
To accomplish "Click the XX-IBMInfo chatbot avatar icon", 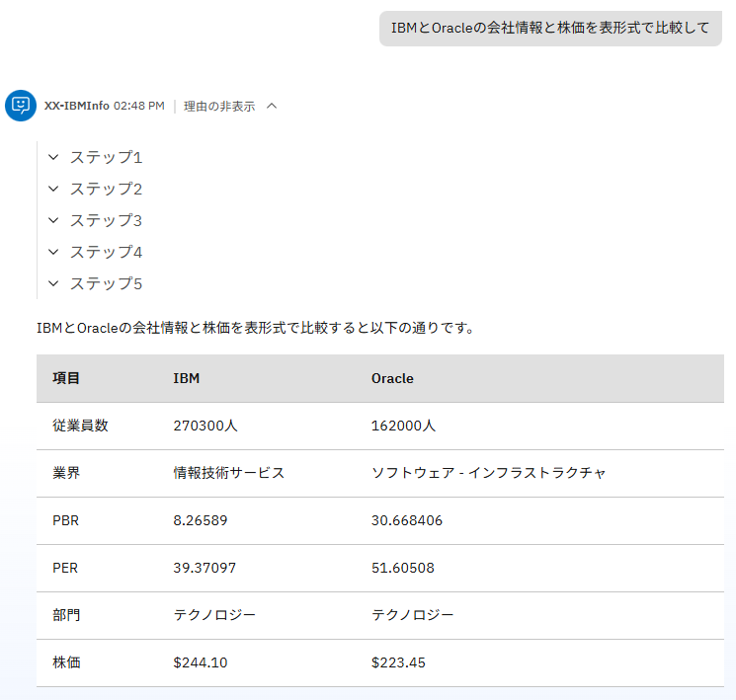I will [20, 106].
